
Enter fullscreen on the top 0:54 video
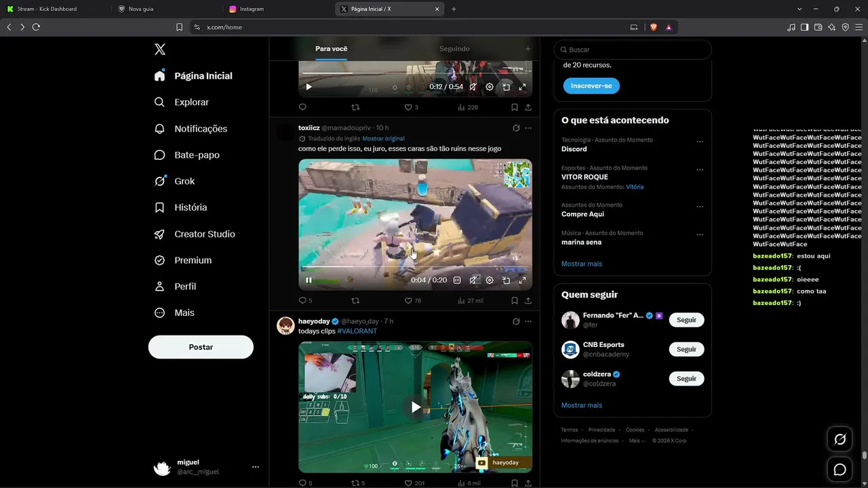click(522, 87)
